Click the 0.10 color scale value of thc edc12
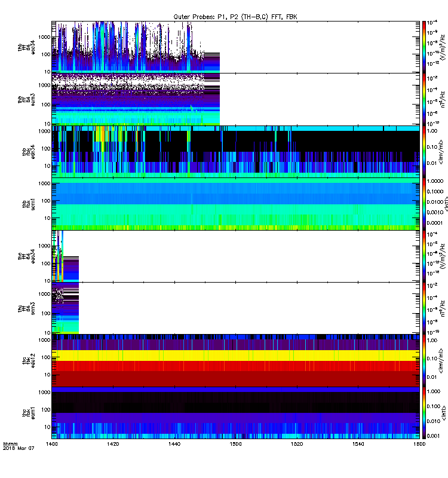 (x=432, y=358)
